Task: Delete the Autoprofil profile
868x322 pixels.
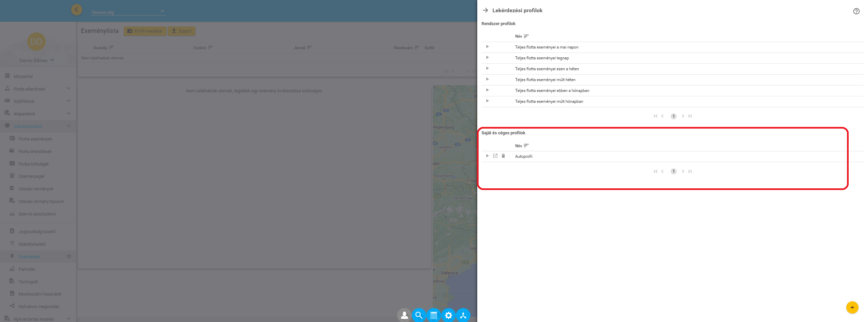Action: [503, 156]
